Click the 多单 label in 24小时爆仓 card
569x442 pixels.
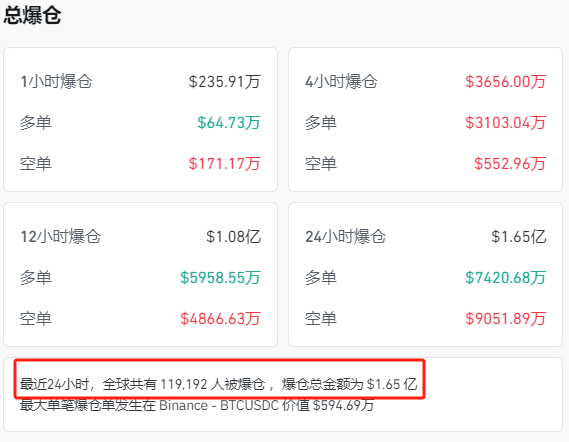tap(321, 278)
